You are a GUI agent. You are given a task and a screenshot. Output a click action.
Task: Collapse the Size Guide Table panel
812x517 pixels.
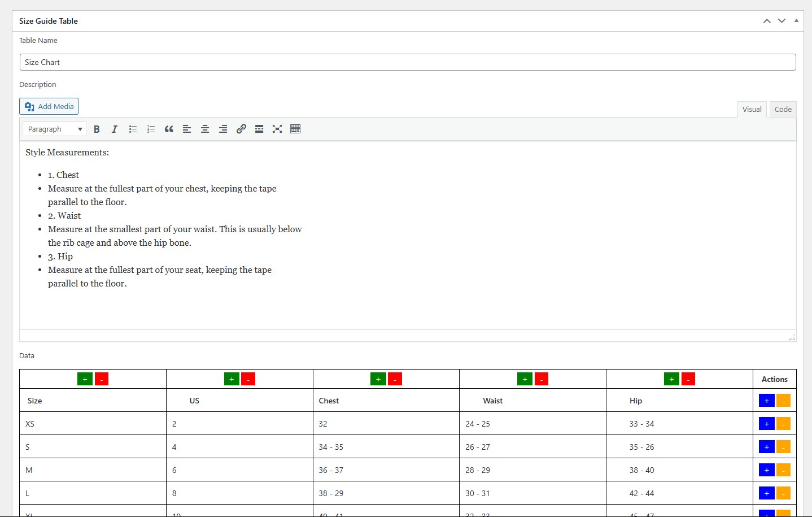click(x=796, y=21)
